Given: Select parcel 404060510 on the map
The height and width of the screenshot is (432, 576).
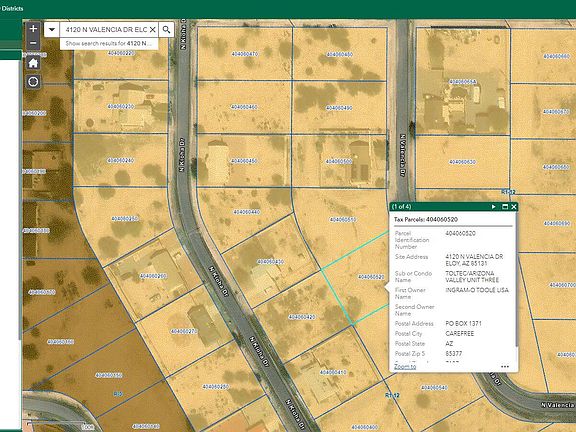Looking at the screenshot, I should click(x=342, y=220).
